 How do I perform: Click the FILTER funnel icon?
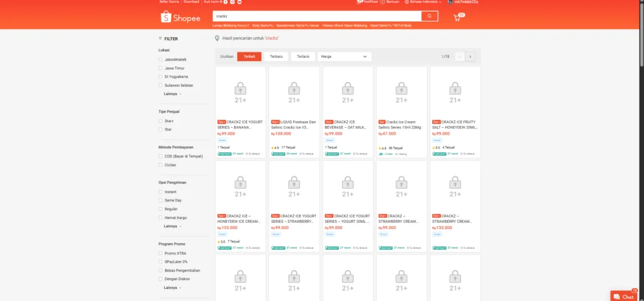click(160, 38)
